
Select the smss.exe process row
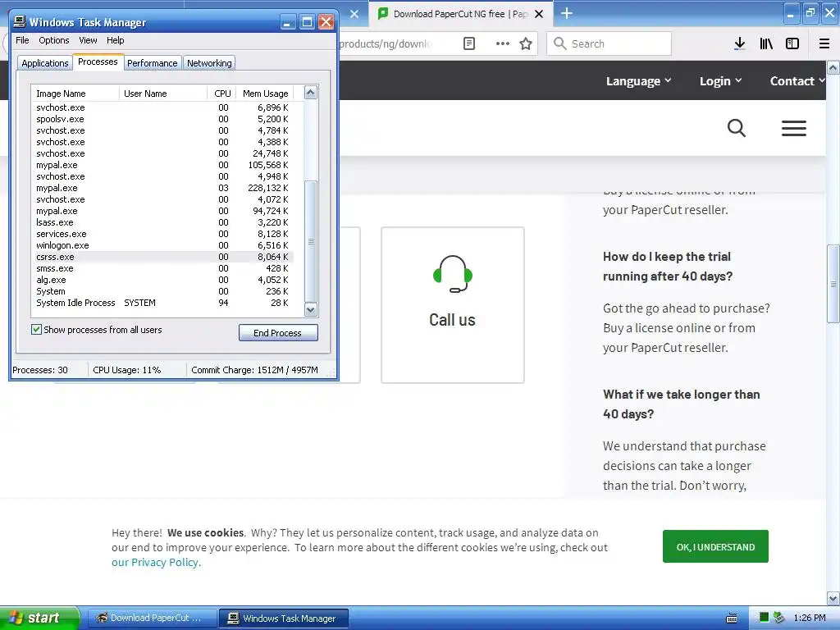(x=162, y=268)
